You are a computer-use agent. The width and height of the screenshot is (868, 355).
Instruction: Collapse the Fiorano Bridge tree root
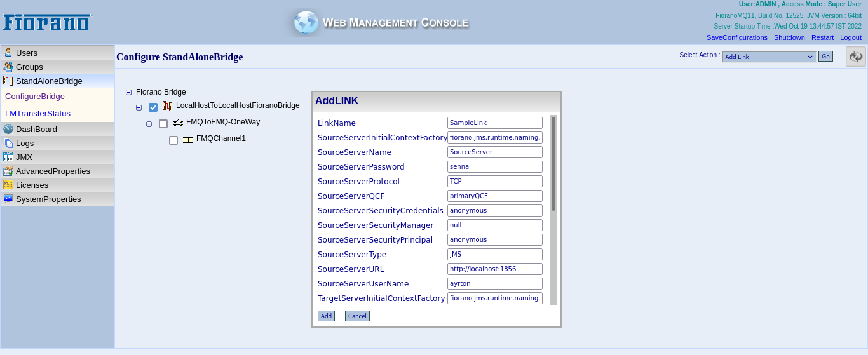[129, 92]
